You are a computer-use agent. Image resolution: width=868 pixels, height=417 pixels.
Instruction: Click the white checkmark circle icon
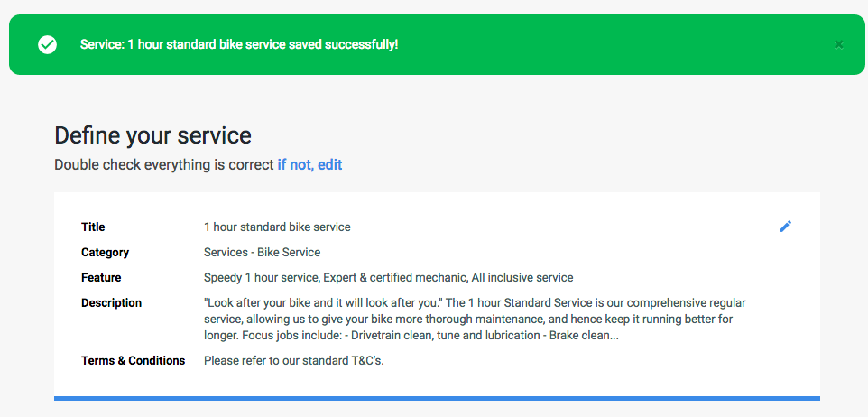pos(48,45)
